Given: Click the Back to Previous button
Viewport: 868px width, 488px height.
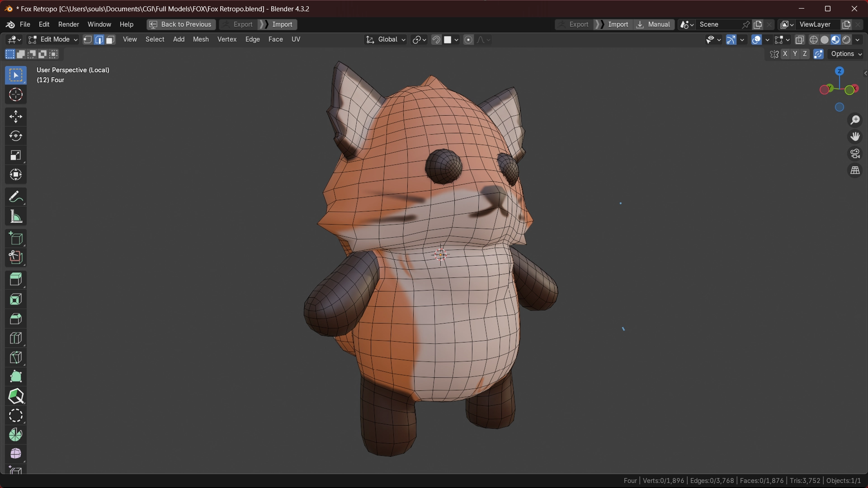Looking at the screenshot, I should point(181,24).
